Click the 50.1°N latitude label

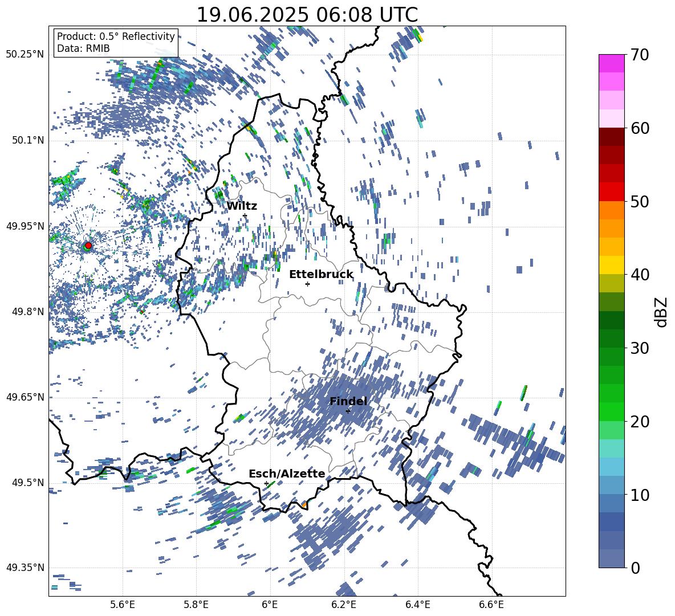pos(27,140)
